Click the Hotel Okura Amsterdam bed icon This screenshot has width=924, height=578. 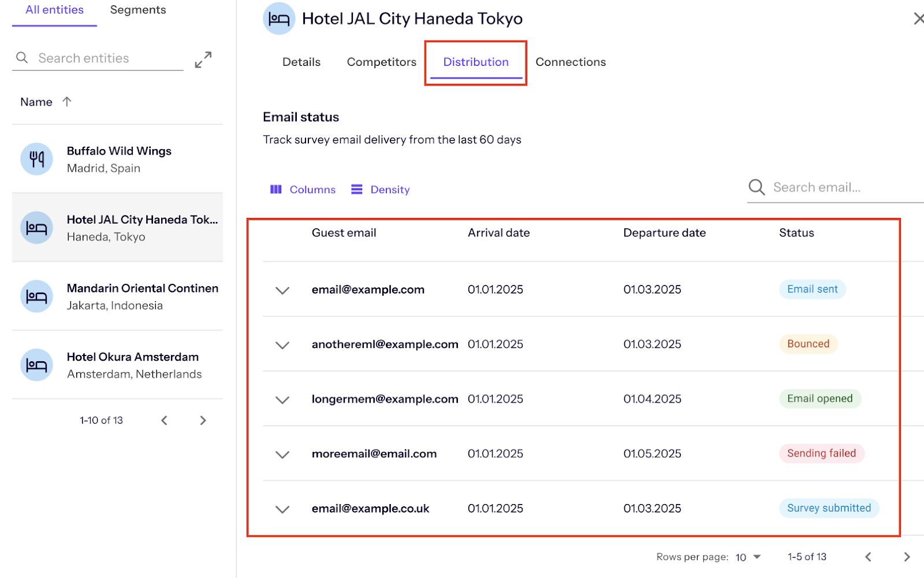(37, 365)
